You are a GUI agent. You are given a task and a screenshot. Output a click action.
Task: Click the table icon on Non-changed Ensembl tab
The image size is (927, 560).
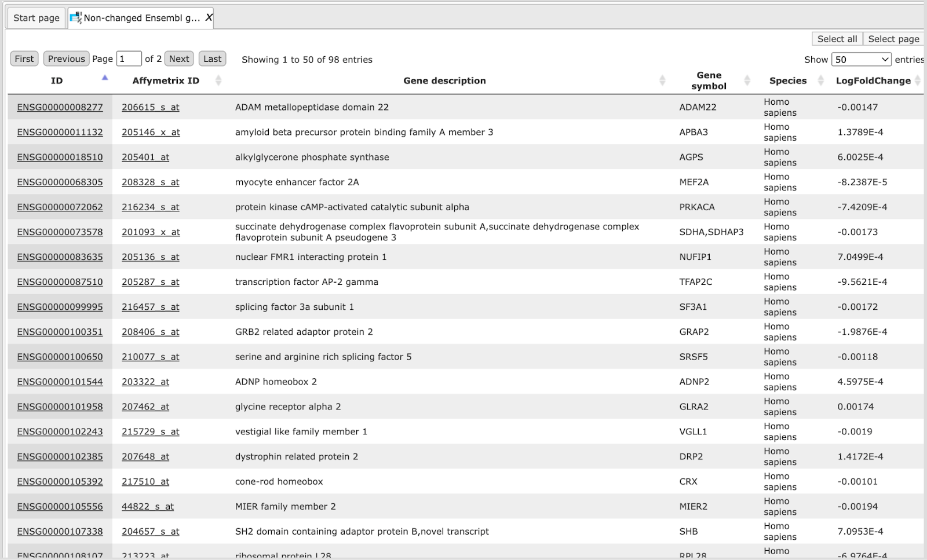(75, 18)
